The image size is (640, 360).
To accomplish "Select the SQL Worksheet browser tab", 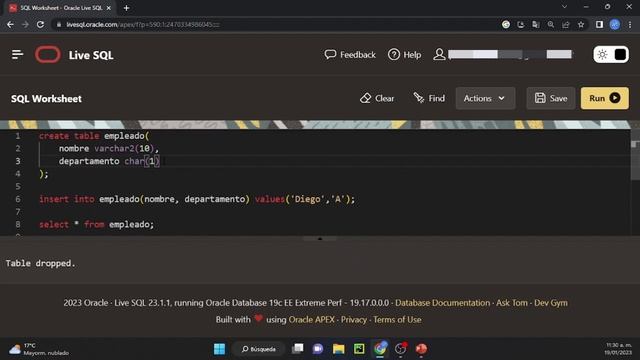I will click(60, 8).
